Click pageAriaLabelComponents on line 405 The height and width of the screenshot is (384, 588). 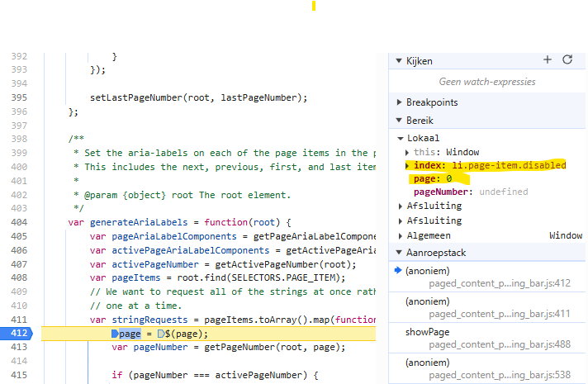coord(174,237)
